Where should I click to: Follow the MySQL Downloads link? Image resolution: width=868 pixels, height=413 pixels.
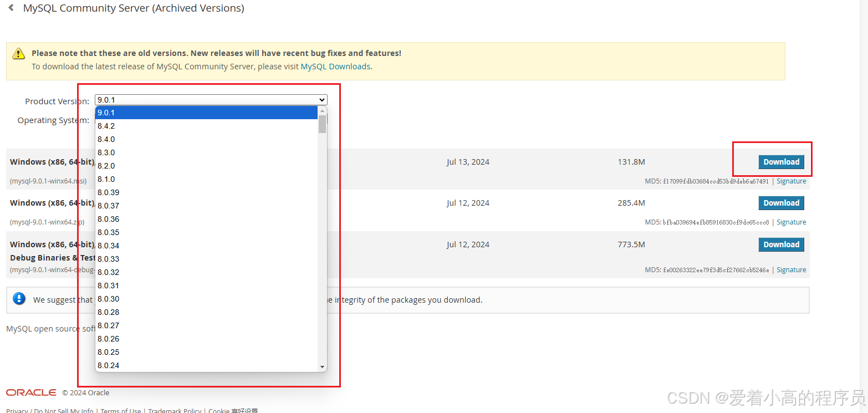[x=335, y=67]
